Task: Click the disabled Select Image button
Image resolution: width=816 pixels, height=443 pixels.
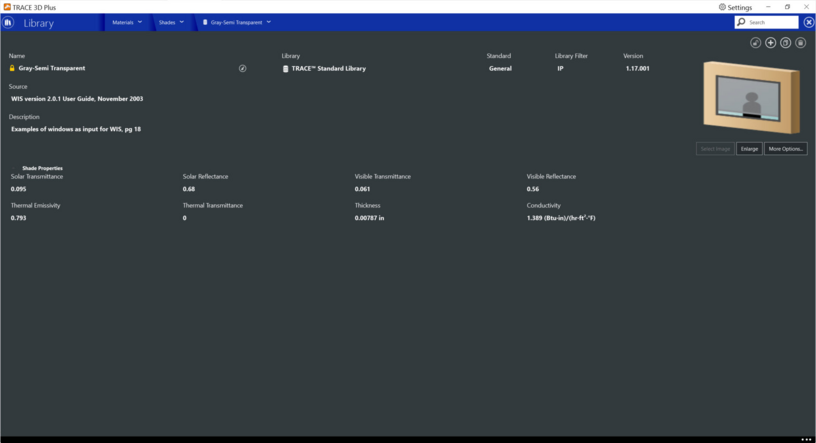Action: 715,149
